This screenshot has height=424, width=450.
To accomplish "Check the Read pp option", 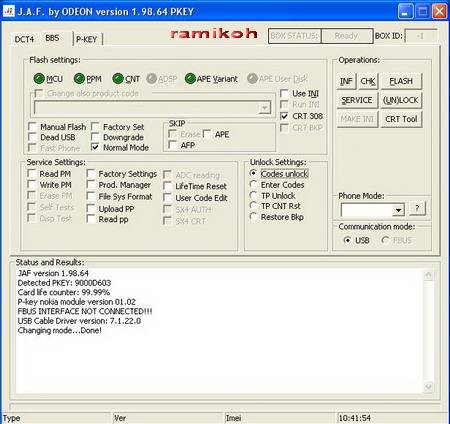I will click(91, 219).
